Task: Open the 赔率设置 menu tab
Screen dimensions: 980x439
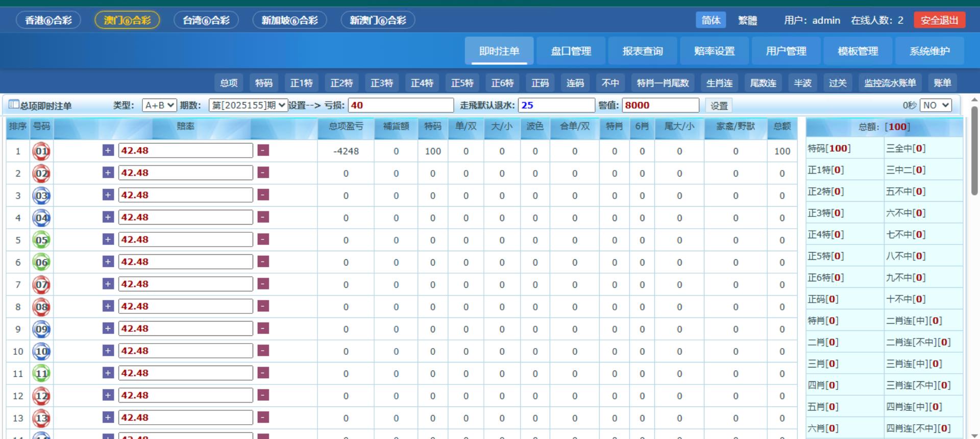Action: [714, 51]
